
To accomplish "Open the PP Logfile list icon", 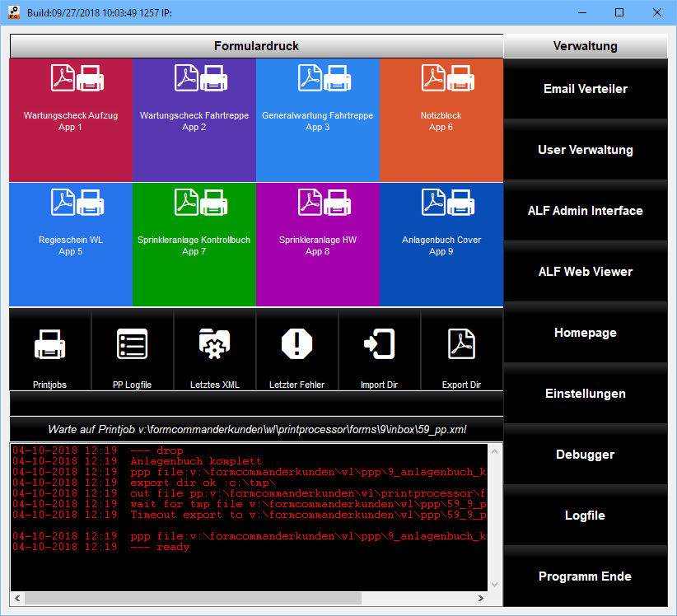I will (133, 344).
